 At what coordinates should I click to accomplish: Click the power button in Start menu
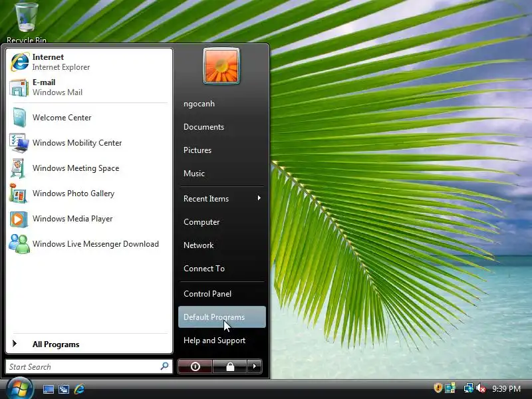pyautogui.click(x=195, y=366)
